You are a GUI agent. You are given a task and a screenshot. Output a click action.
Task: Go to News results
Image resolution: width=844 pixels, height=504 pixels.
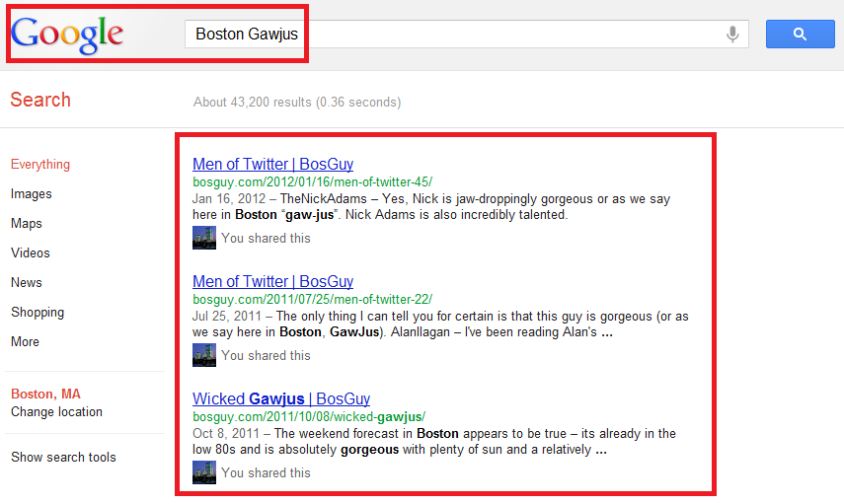point(27,283)
